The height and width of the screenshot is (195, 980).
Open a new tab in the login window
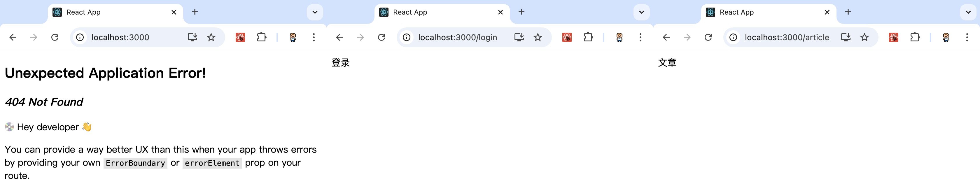521,12
